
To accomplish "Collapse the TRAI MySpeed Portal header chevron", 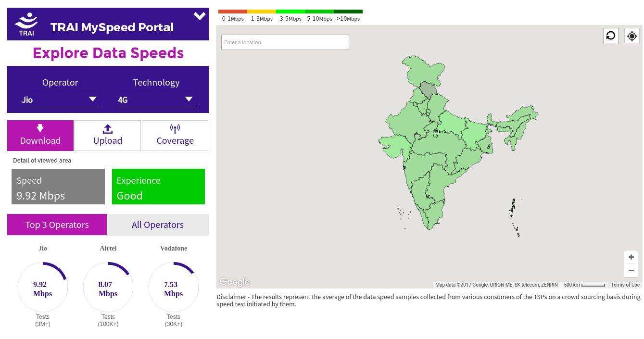I will pyautogui.click(x=200, y=16).
